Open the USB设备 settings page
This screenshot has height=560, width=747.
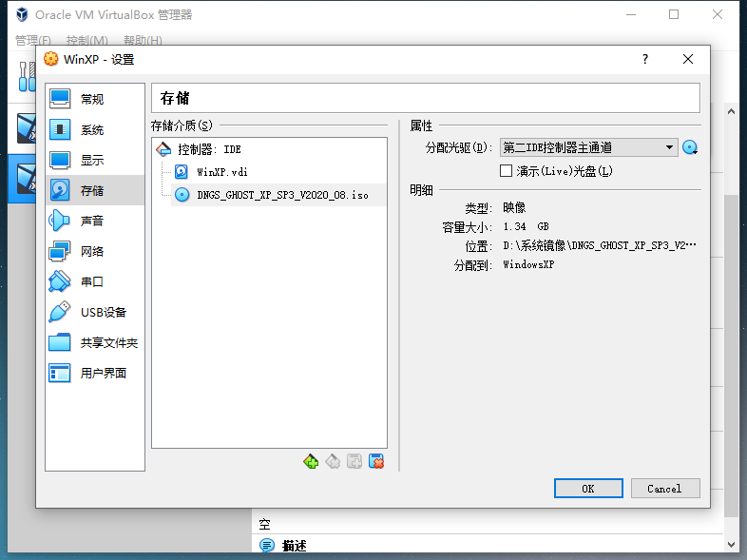point(95,312)
